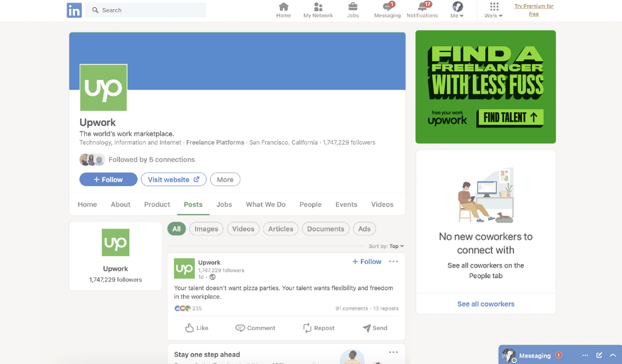Open the Sort by Top dropdown
Viewport: 622px width, 364px height.
386,246
